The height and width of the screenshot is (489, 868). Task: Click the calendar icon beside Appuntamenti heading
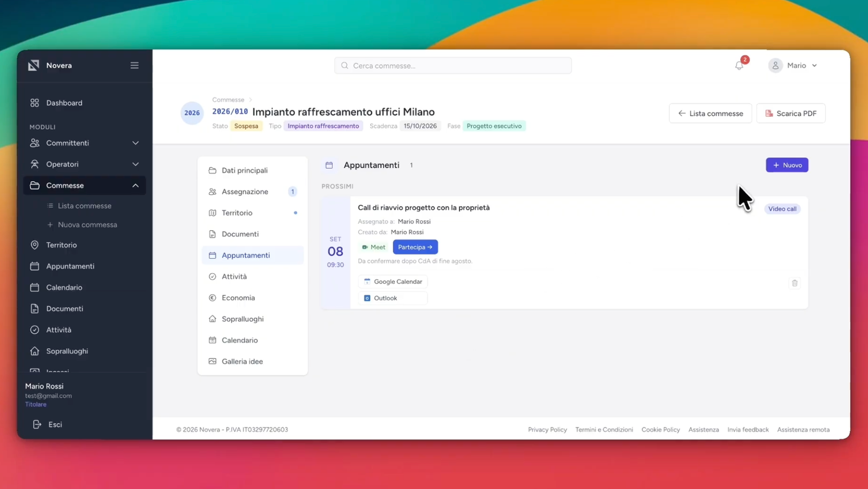tap(329, 165)
